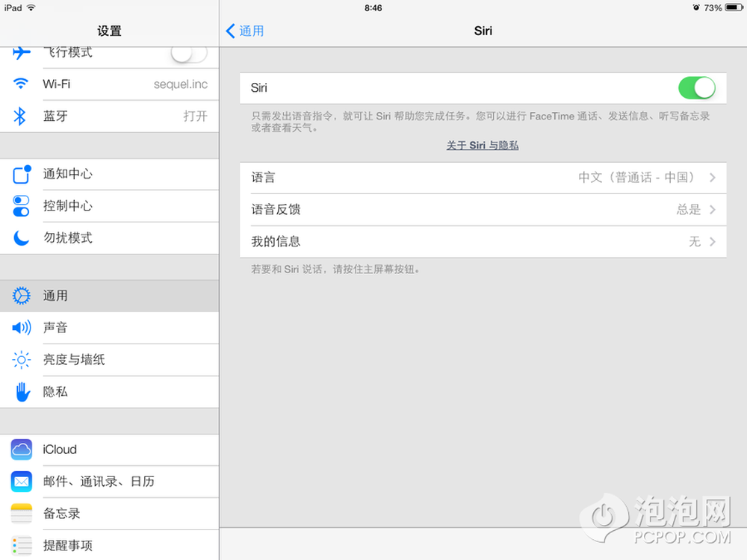747x560 pixels.
Task: Tap the 无 value in 我的信息
Action: coord(695,241)
